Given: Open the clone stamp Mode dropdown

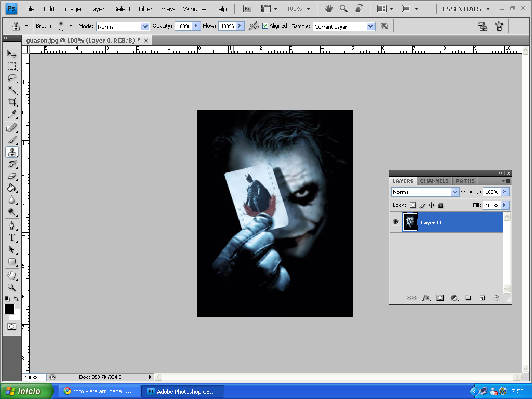Looking at the screenshot, I should click(123, 26).
